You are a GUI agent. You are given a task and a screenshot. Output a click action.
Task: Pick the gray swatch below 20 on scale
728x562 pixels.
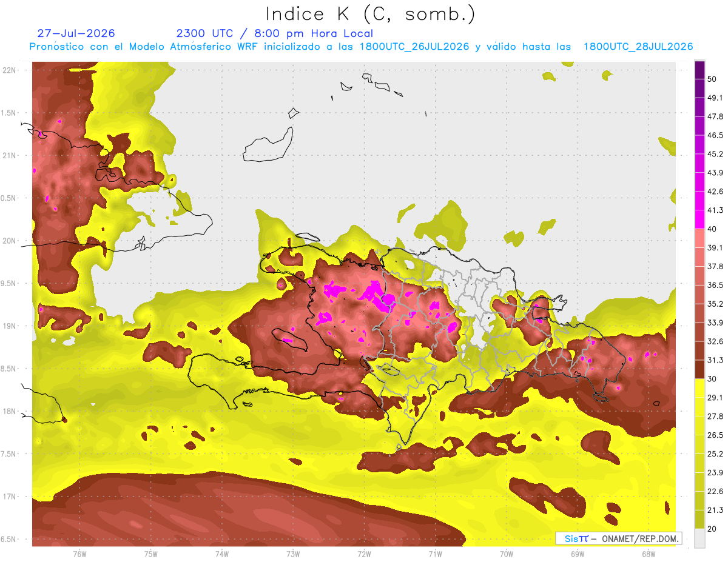(x=699, y=538)
